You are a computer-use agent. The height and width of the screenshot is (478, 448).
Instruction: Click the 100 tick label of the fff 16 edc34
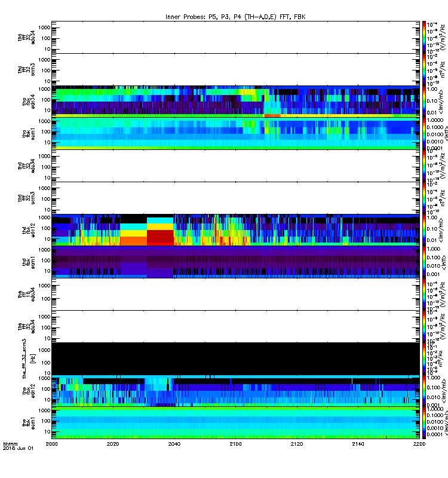click(46, 299)
